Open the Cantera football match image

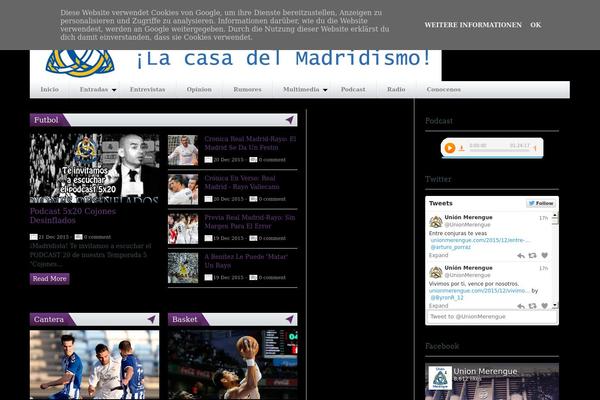tap(95, 365)
